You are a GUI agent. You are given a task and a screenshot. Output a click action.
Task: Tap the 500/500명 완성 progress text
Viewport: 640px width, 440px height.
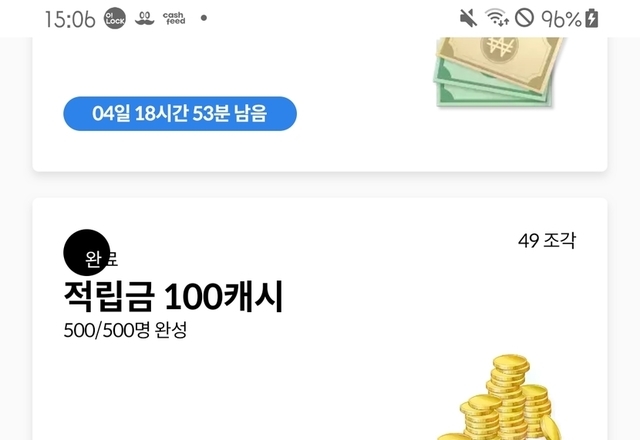click(x=125, y=330)
